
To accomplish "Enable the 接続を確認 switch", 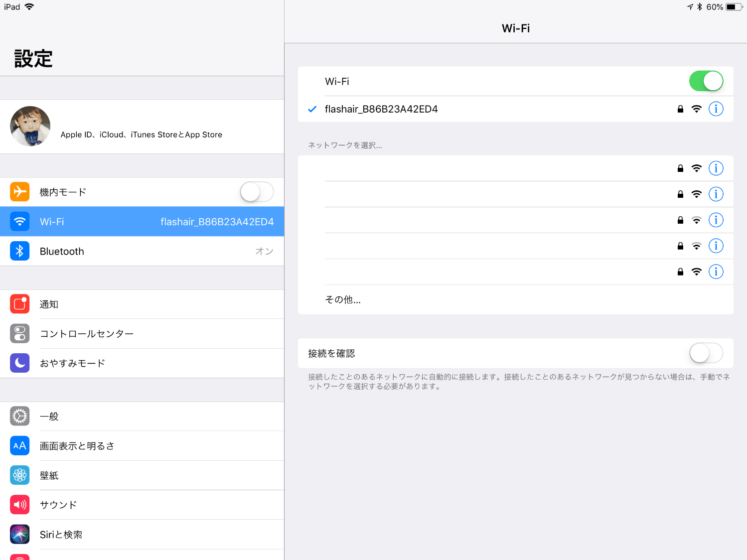I will coord(706,353).
